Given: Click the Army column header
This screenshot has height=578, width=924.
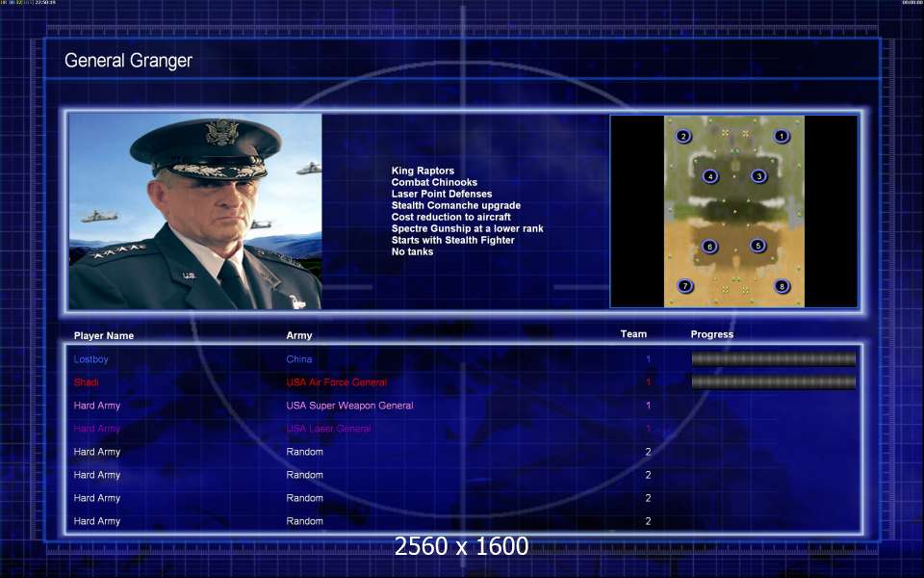Looking at the screenshot, I should point(299,335).
